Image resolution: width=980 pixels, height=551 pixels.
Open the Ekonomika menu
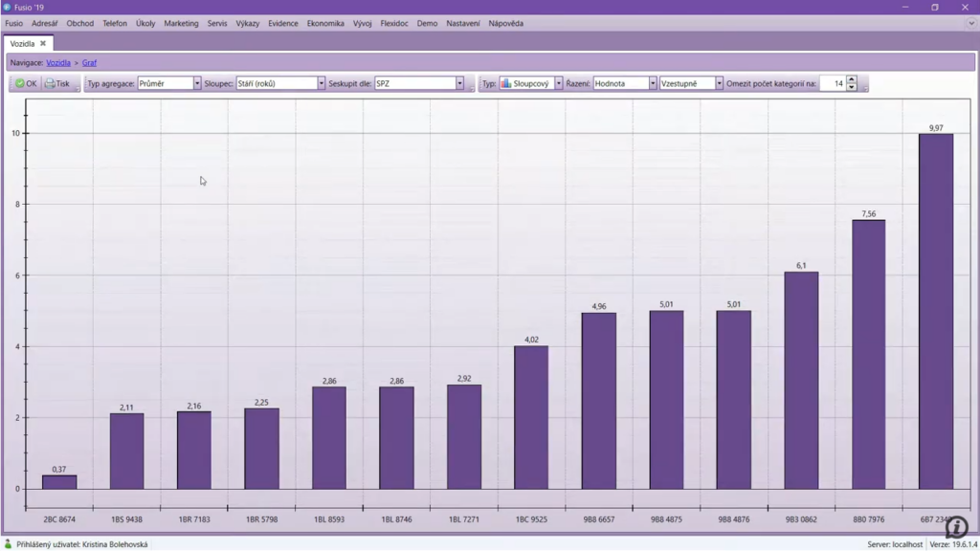(x=325, y=23)
